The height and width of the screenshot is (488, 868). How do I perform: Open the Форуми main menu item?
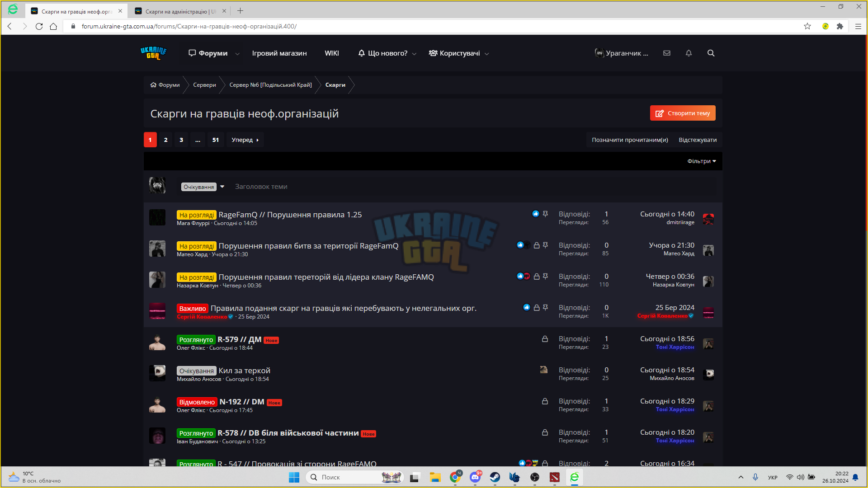click(208, 53)
